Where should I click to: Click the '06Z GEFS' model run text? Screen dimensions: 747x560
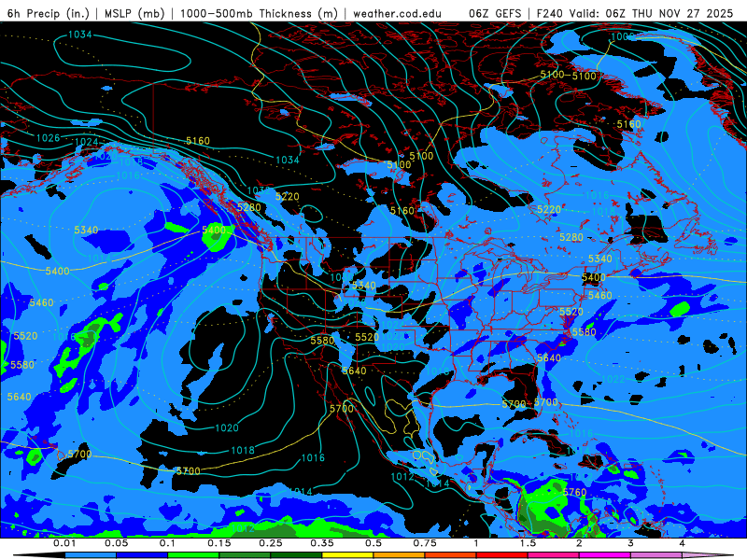[x=495, y=13]
